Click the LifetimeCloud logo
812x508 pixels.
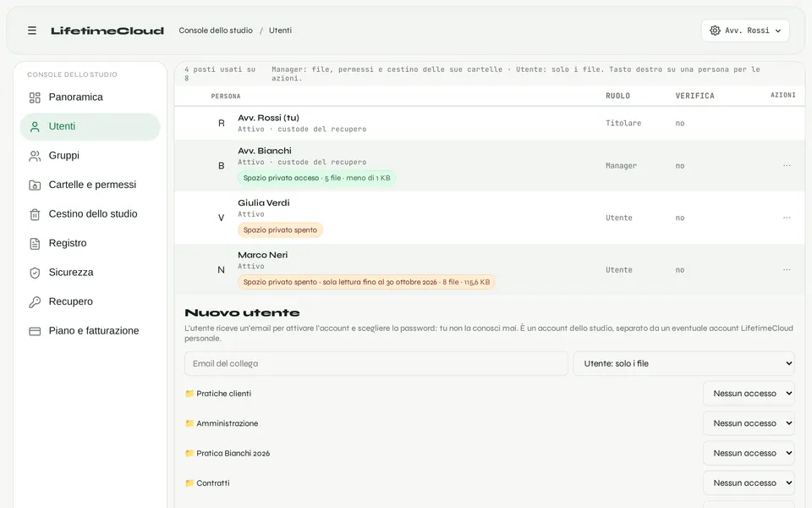pyautogui.click(x=107, y=30)
